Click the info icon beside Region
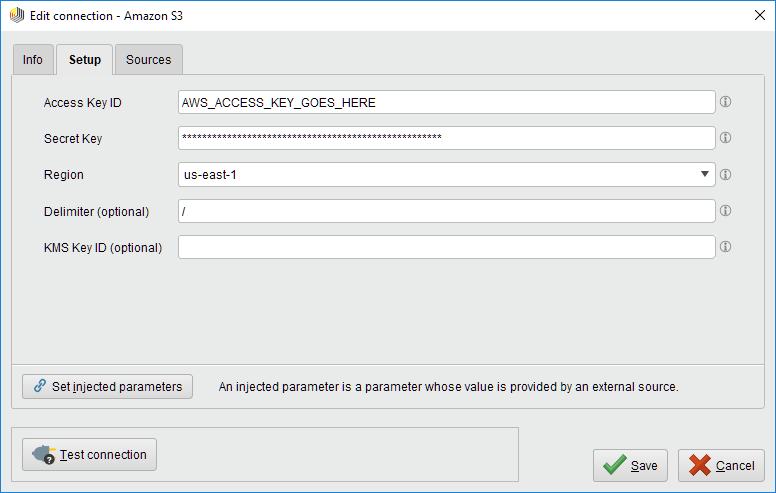 727,175
